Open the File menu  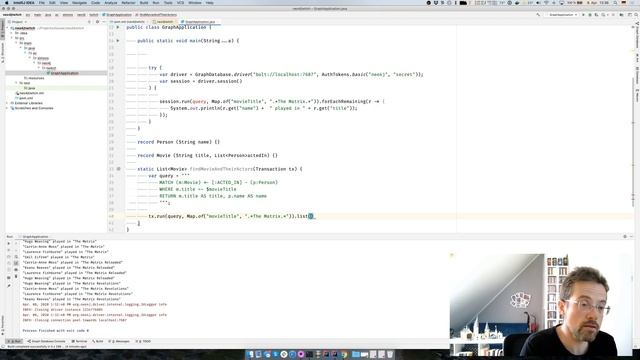[42, 2]
